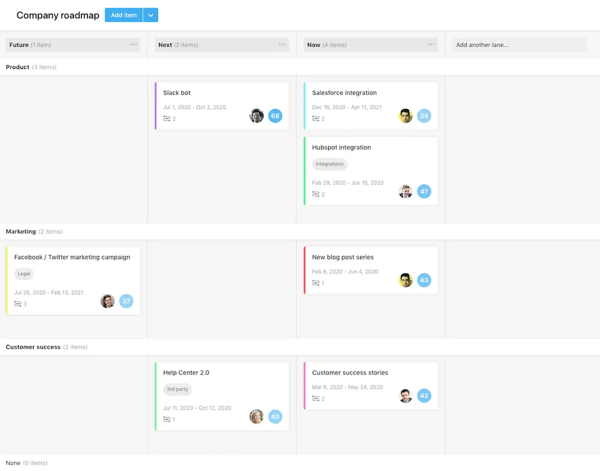Image resolution: width=600 pixels, height=471 pixels.
Task: Open the Next lane options menu
Action: click(282, 44)
